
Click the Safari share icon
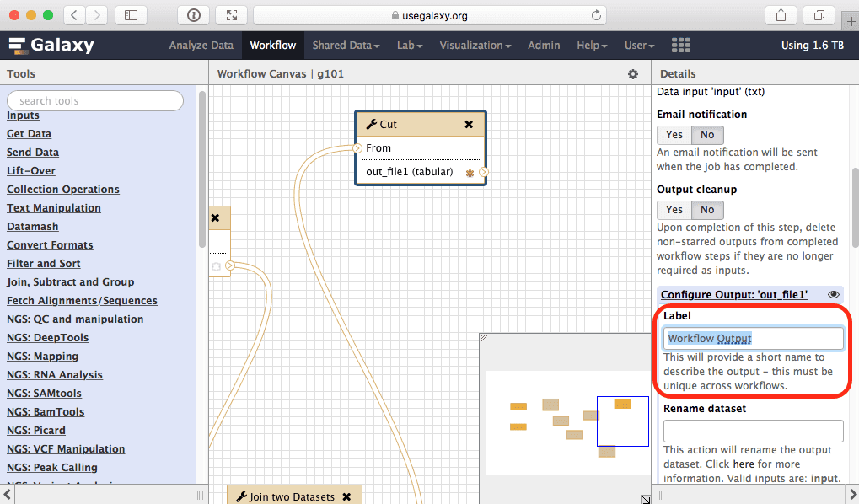[x=780, y=15]
